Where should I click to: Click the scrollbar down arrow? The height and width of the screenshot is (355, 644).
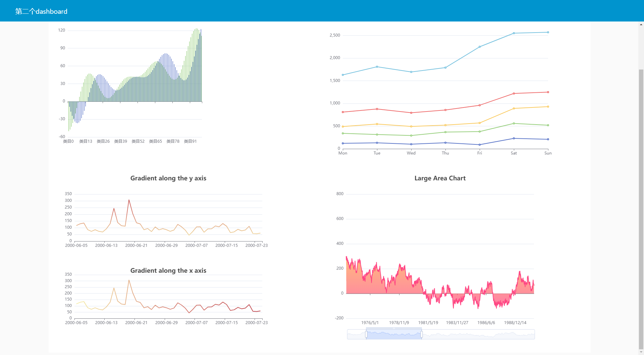click(x=641, y=352)
